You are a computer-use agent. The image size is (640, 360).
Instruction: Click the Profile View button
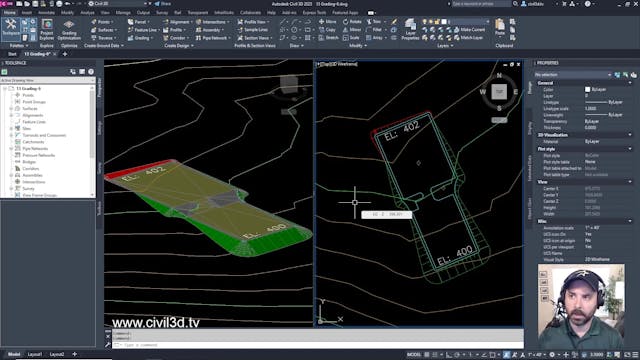coord(253,22)
